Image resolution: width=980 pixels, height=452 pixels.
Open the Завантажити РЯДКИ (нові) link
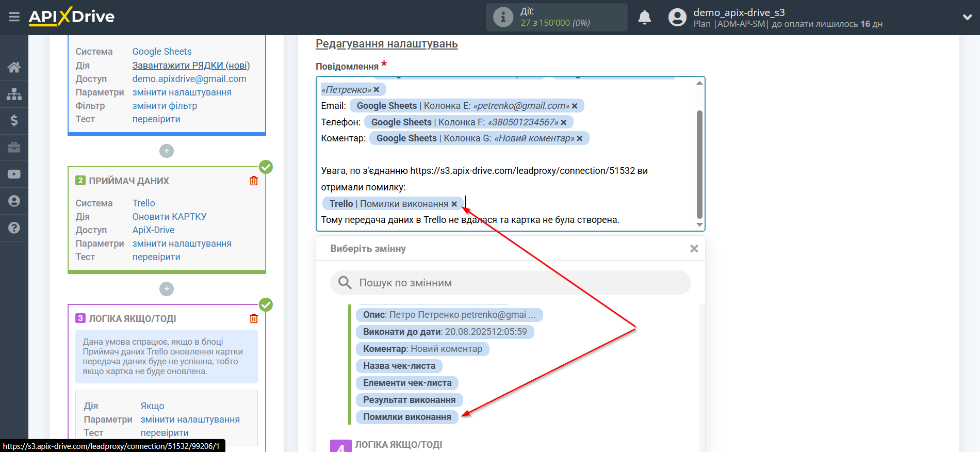tap(191, 66)
